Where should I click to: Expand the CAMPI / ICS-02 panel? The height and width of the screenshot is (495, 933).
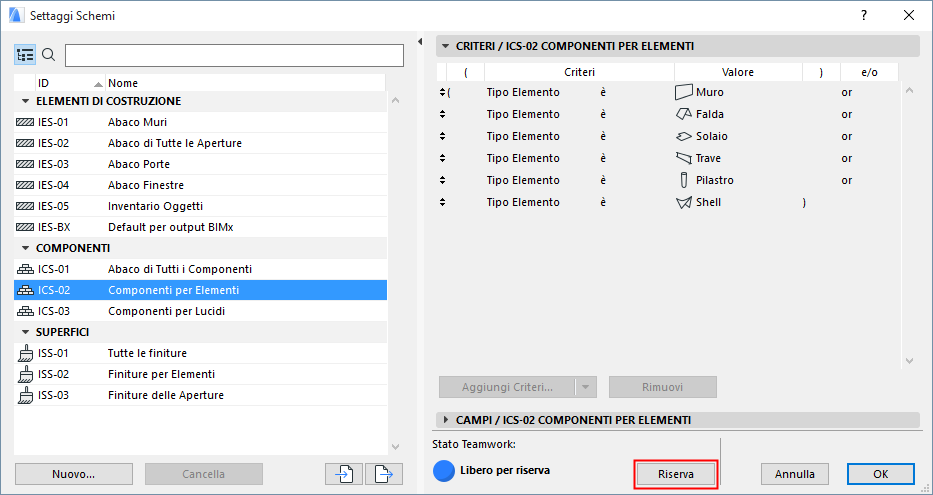pyautogui.click(x=445, y=420)
